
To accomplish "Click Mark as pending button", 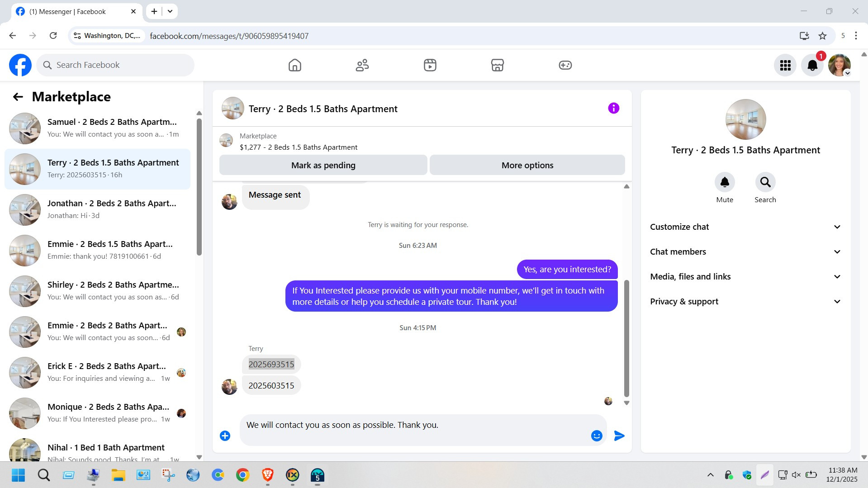I will pos(323,165).
